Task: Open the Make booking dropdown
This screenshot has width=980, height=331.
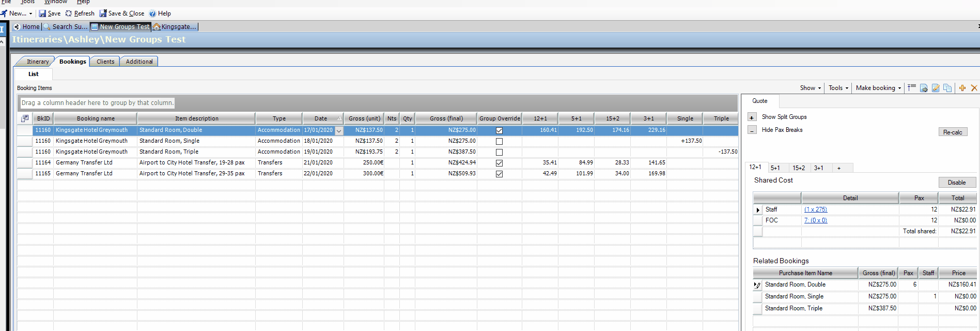Action: tap(878, 88)
